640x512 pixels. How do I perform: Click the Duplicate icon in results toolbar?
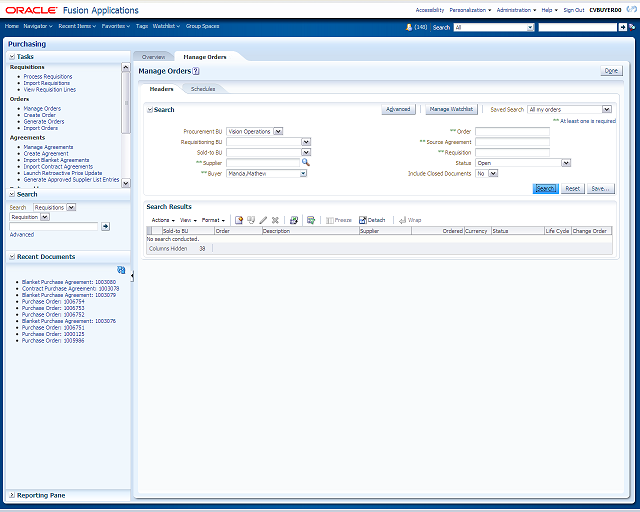click(251, 220)
